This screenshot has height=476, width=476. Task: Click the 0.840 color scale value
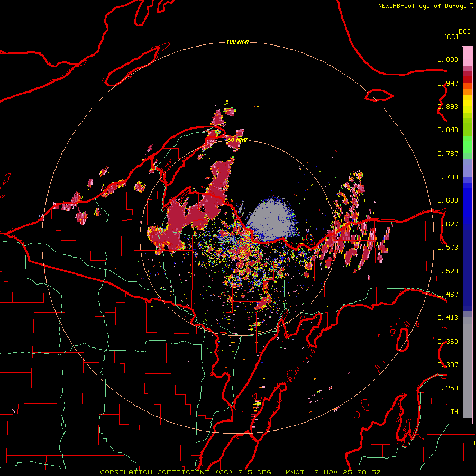pos(448,130)
